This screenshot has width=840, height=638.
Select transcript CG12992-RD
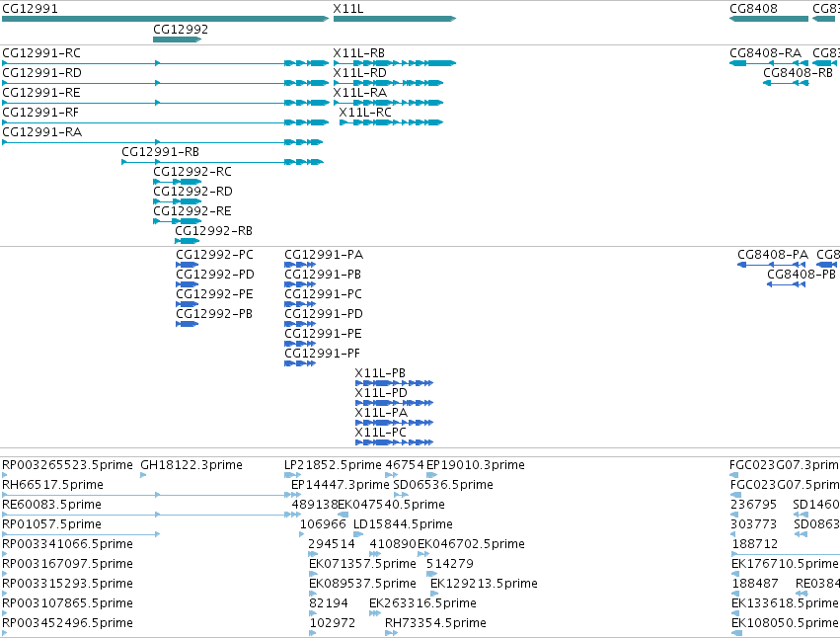point(192,192)
